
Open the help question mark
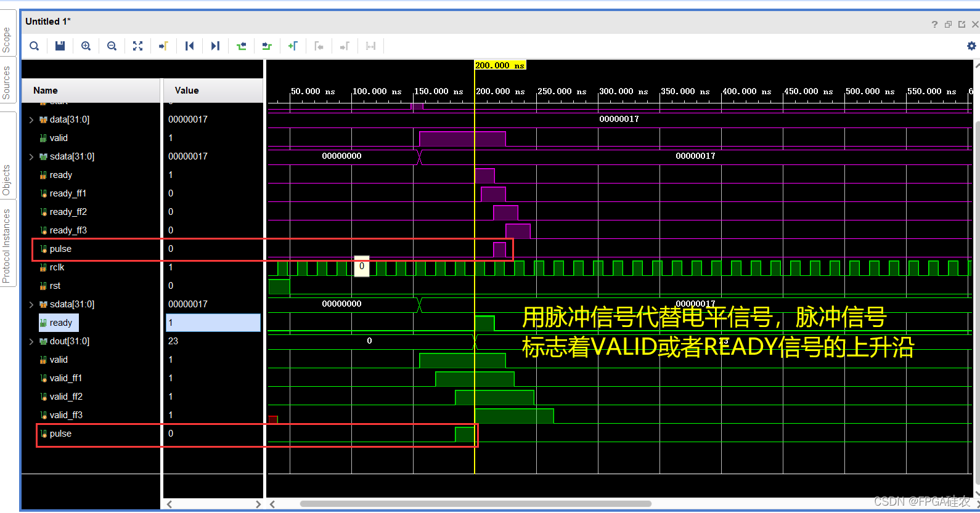934,25
